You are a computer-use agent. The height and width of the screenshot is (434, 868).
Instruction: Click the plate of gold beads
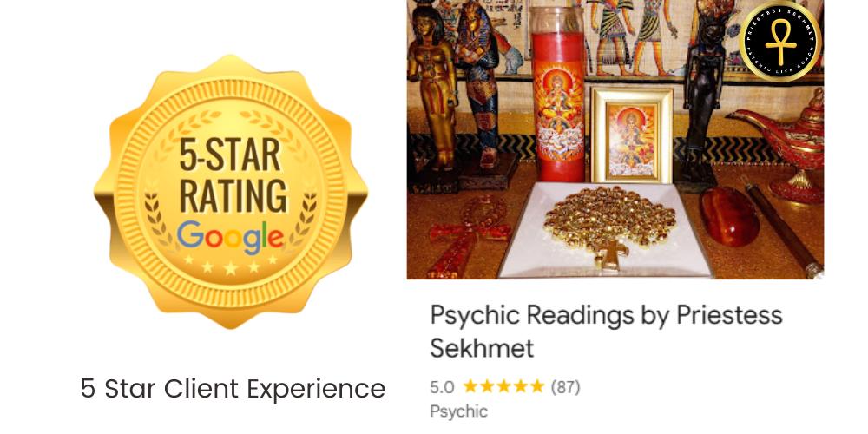coord(604,230)
